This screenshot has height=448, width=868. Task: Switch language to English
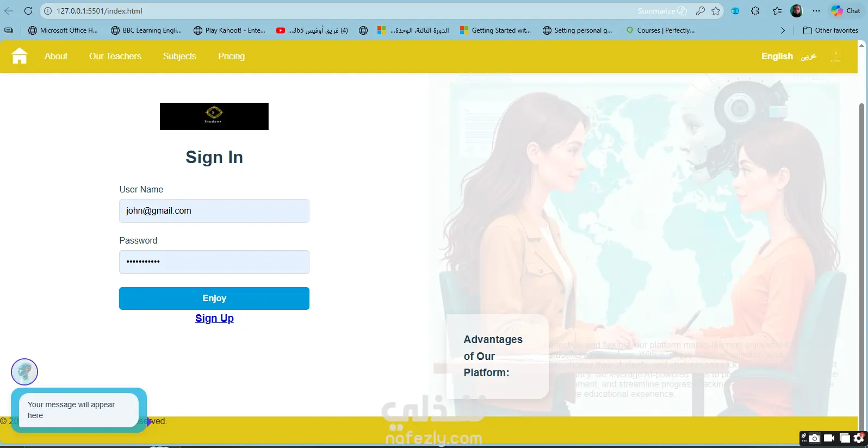(x=777, y=56)
